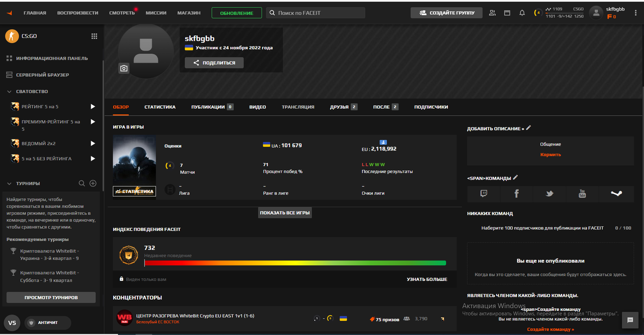Click the ПРОСМОТР ТУРНИРОВ button
This screenshot has height=335, width=644.
click(51, 297)
